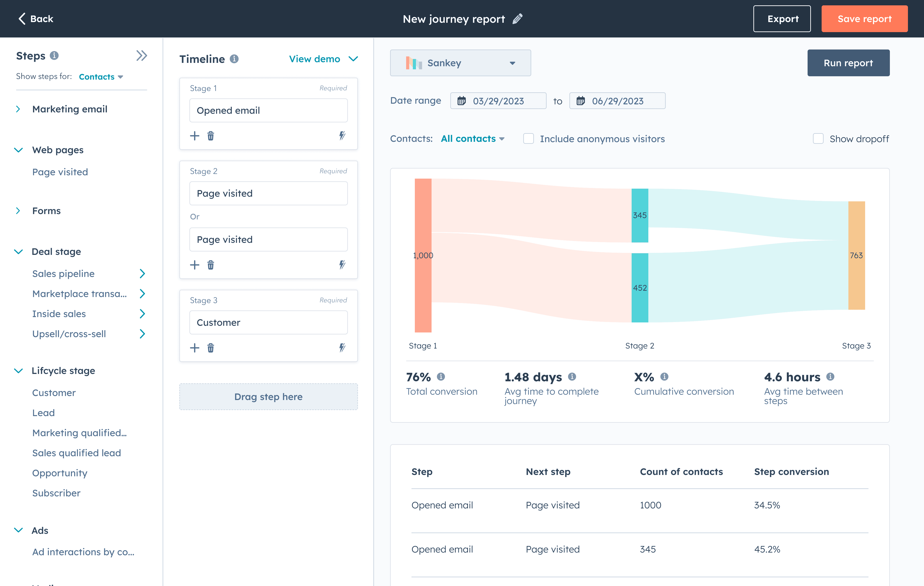Click the pencil icon to rename report
924x586 pixels.
(x=517, y=19)
